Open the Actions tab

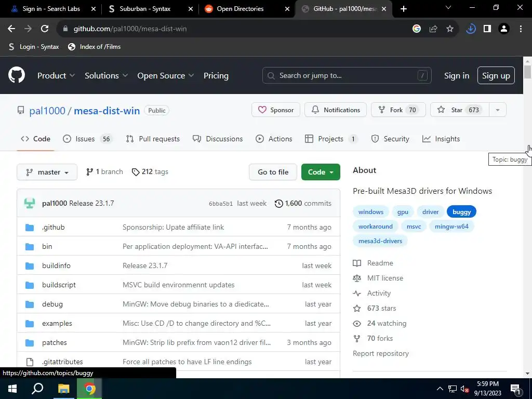click(x=274, y=139)
